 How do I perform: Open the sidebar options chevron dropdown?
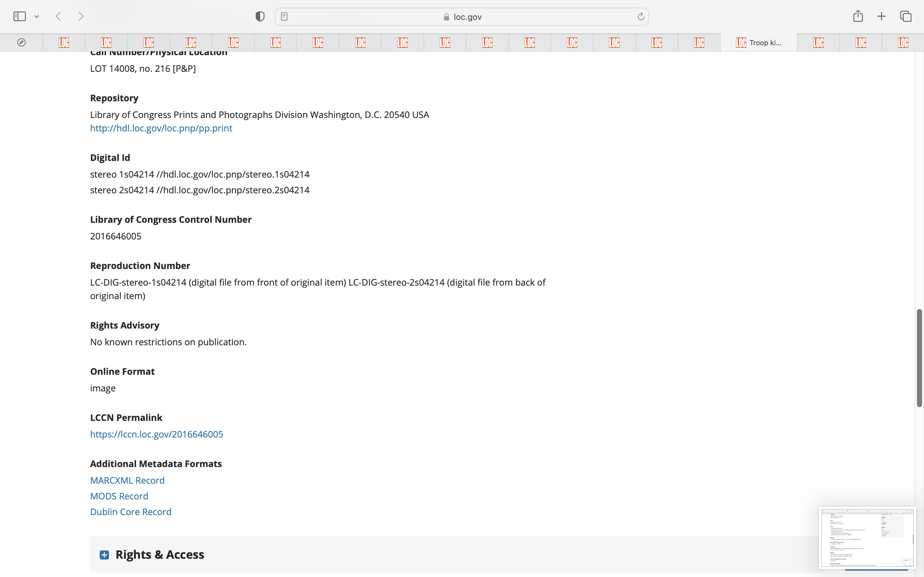(37, 16)
